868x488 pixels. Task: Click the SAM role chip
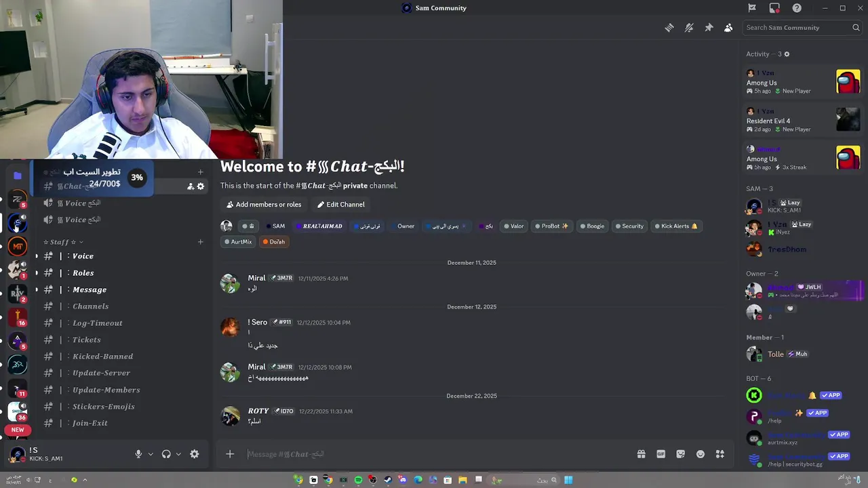click(275, 226)
